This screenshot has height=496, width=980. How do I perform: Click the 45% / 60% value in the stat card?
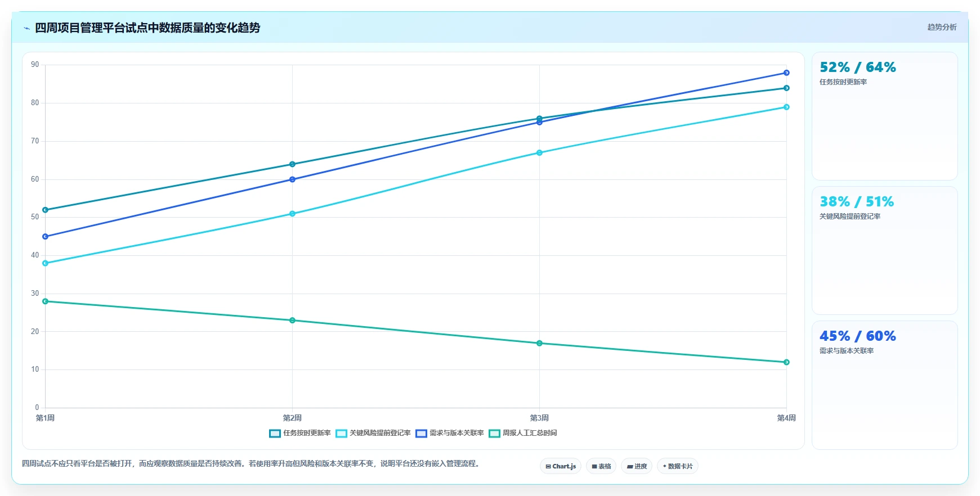tap(858, 336)
